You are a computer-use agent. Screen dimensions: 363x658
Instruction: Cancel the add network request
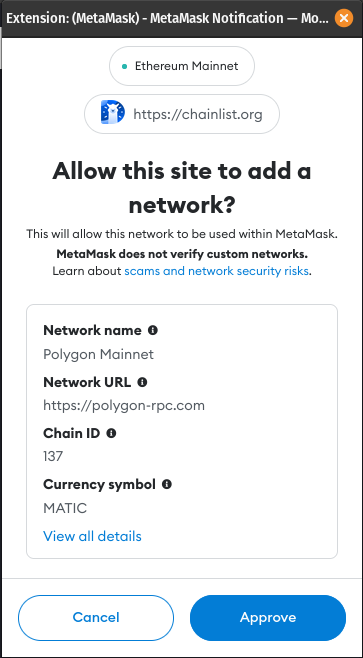pos(96,617)
